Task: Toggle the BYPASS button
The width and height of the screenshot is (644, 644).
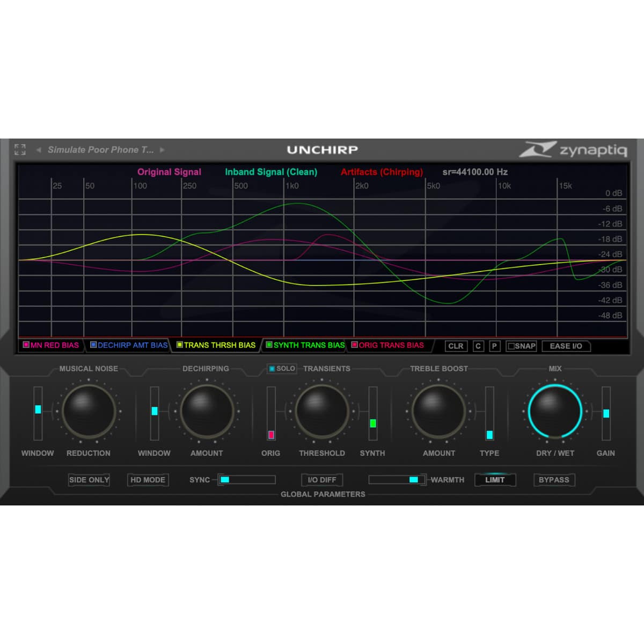Action: click(x=554, y=480)
